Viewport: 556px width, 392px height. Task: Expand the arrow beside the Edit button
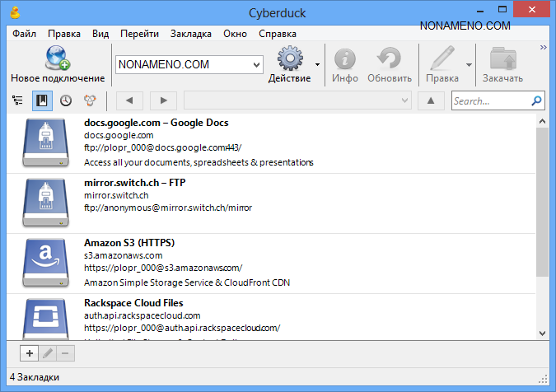[469, 64]
